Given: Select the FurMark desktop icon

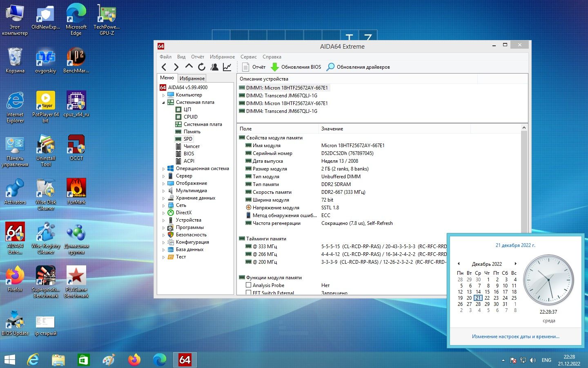Looking at the screenshot, I should pos(76,191).
